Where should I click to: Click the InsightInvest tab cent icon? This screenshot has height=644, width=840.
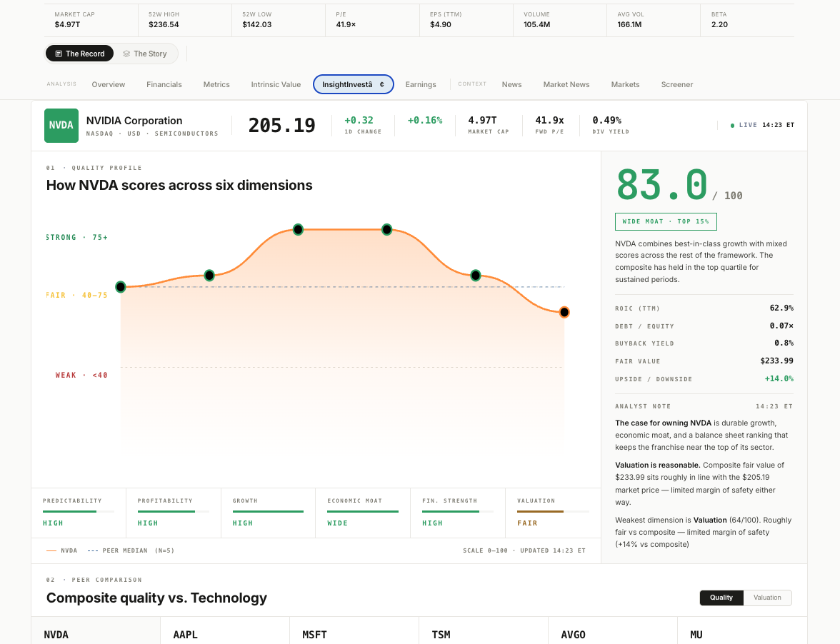click(382, 84)
